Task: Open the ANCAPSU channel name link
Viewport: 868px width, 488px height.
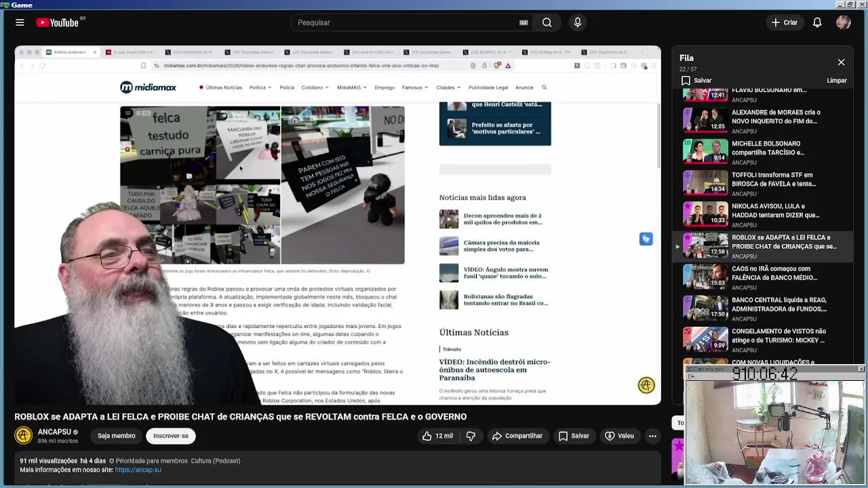Action: point(54,432)
